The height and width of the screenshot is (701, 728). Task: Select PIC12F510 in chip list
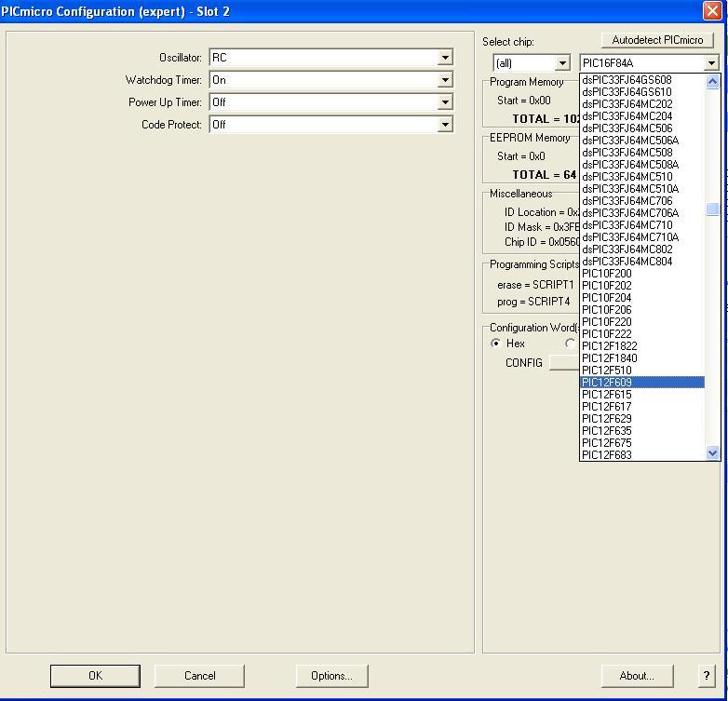[642, 370]
